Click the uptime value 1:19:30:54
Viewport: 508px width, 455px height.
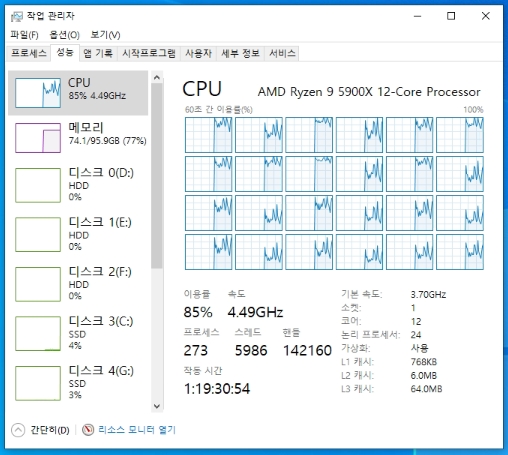click(x=217, y=389)
